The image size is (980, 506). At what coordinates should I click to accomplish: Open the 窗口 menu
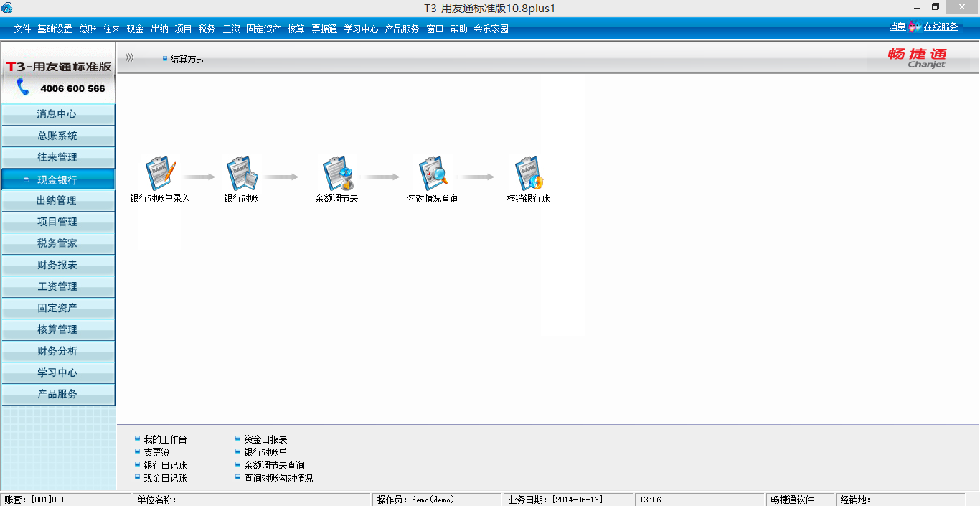[435, 29]
